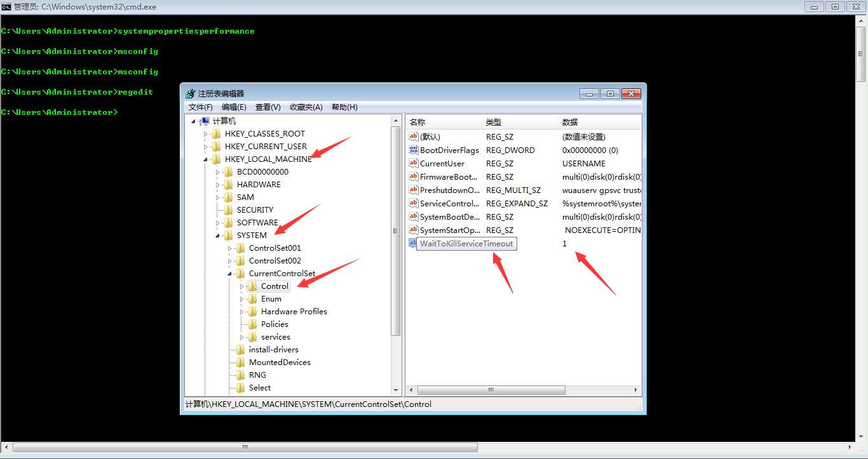Open the 查看(V) menu
Viewport: 868px width, 459px height.
pyautogui.click(x=268, y=107)
